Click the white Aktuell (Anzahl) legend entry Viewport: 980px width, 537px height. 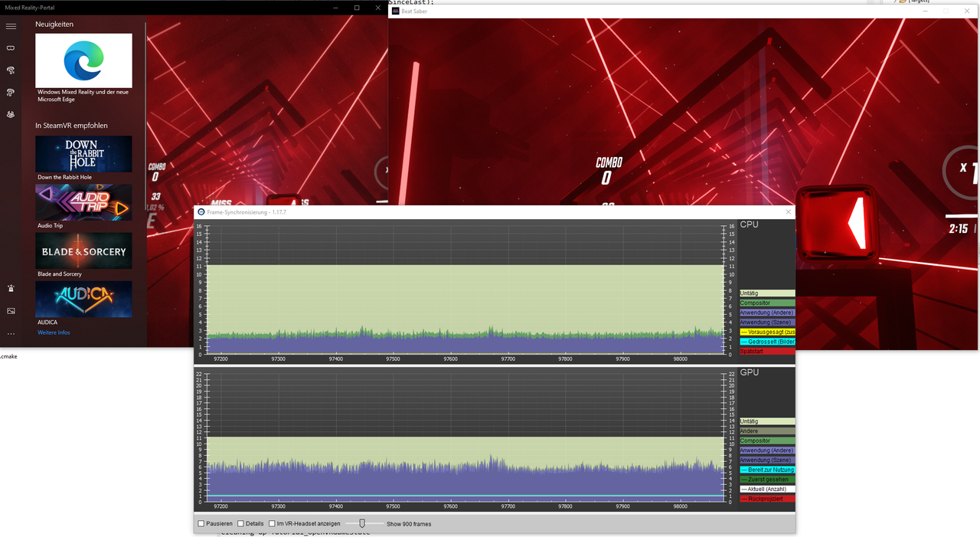(x=767, y=489)
